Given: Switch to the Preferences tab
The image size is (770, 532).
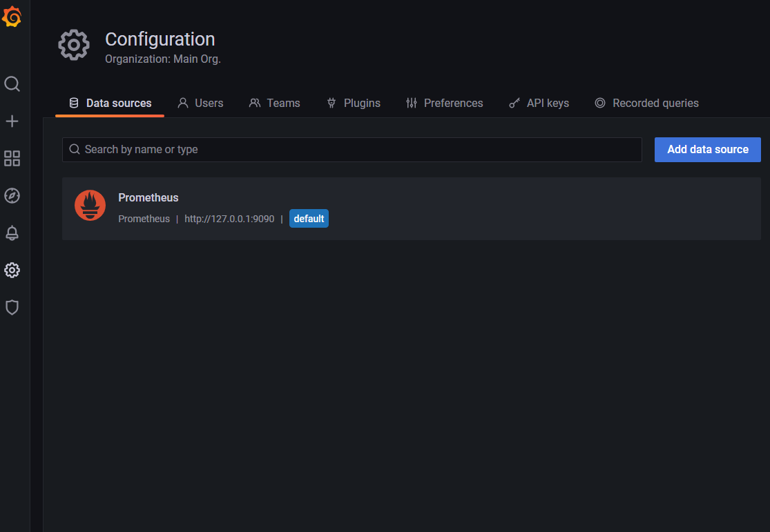Looking at the screenshot, I should (445, 103).
